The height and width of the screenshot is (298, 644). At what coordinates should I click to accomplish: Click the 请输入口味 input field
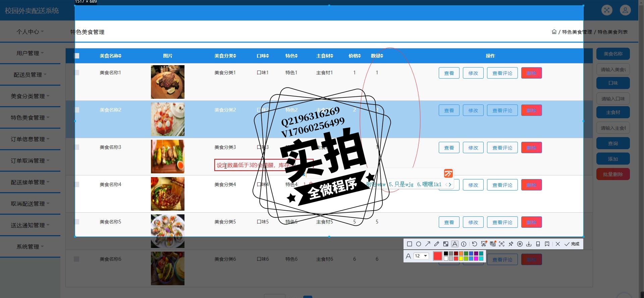tap(613, 99)
